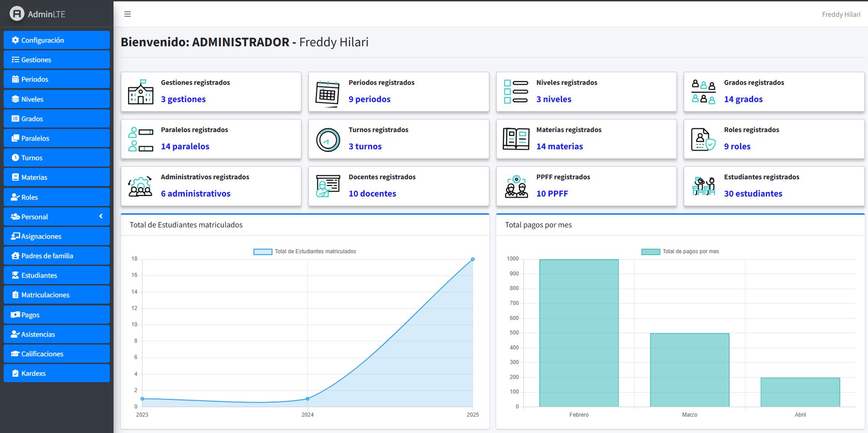Toggle the 'Total de pagos por mes' legend swatch
This screenshot has height=433, width=868.
(x=650, y=251)
